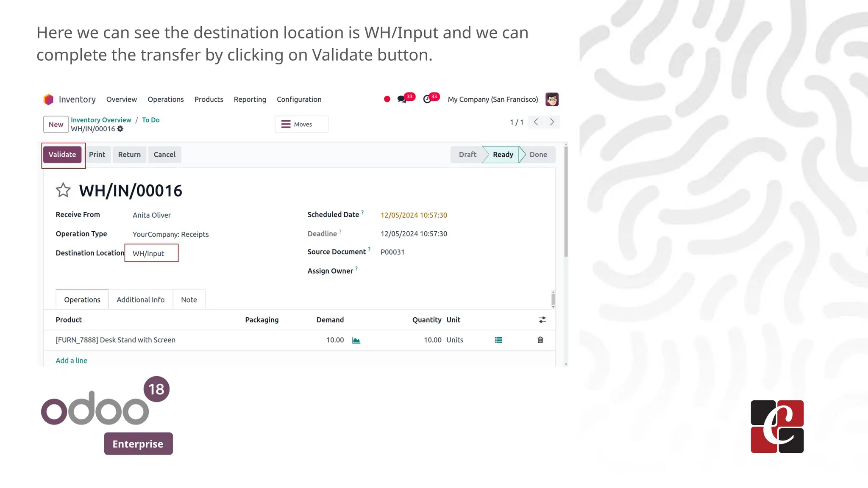Open the forecast chart icon beside Demand
The width and height of the screenshot is (868, 488).
click(x=356, y=340)
